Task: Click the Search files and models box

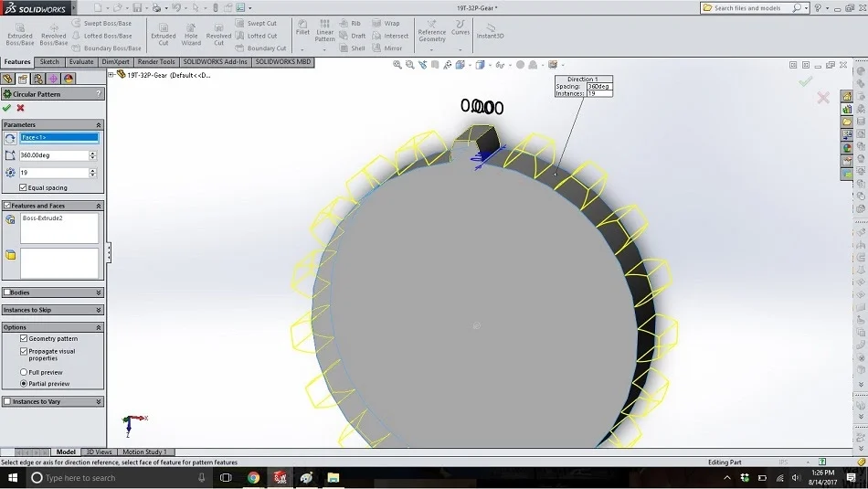Action: [x=748, y=7]
